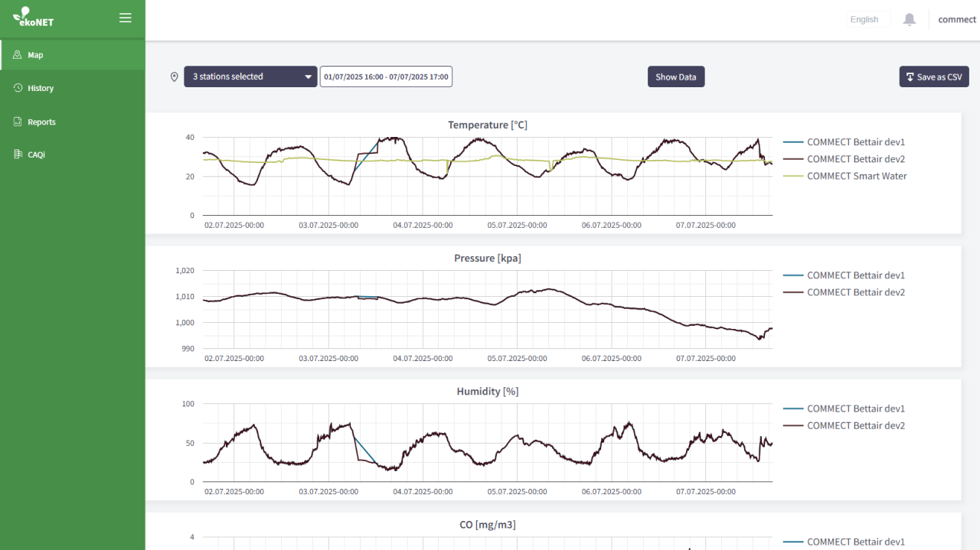Click the Humidity legend dev2 color line
Screen dimensions: 980x550
coord(793,426)
